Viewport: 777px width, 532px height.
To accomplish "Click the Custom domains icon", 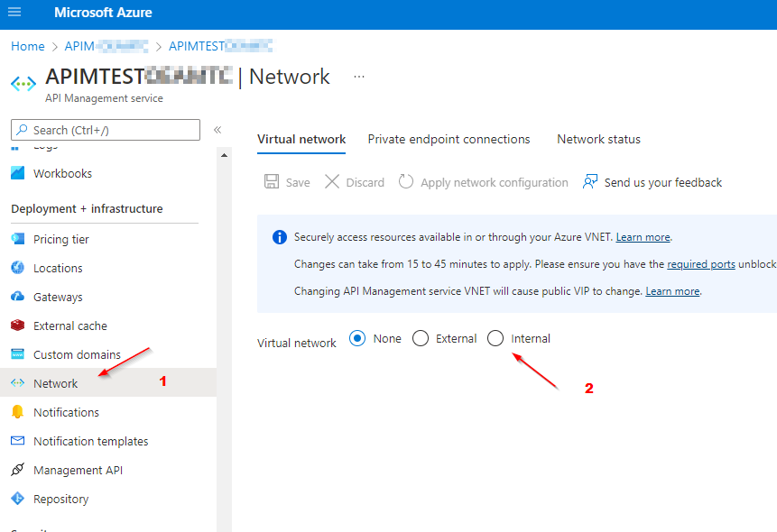I will [17, 354].
